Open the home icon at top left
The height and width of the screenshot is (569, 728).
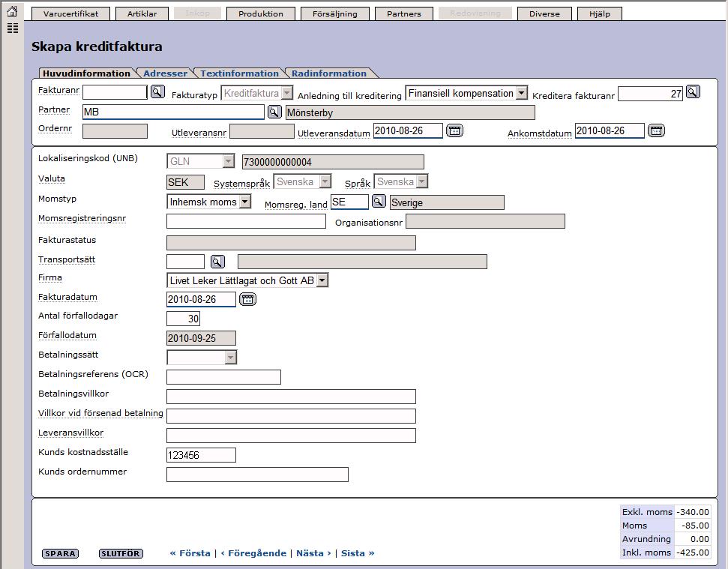(12, 11)
